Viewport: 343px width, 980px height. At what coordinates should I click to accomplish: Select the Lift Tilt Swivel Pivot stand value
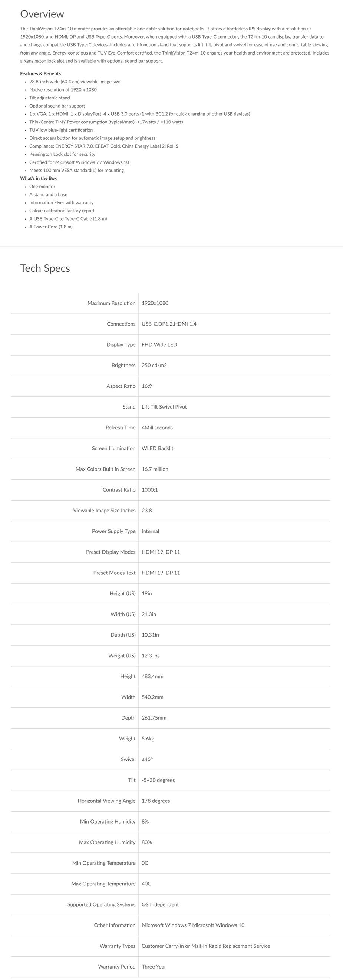[x=164, y=407]
